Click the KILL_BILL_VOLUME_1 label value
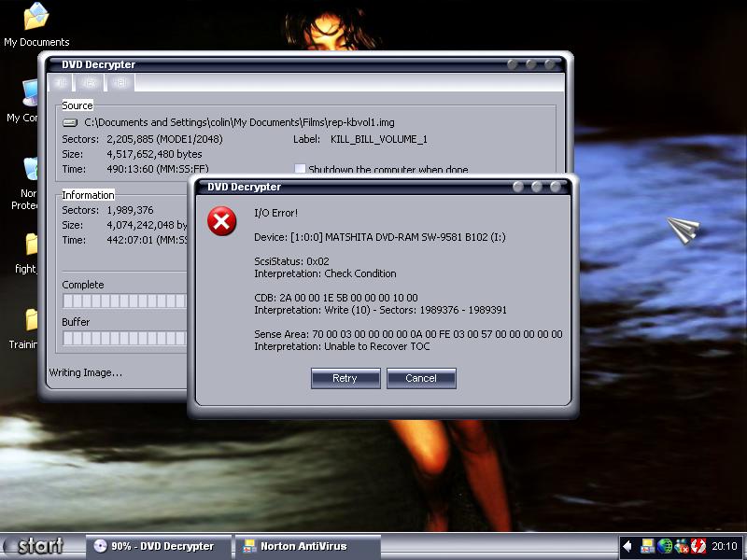The height and width of the screenshot is (560, 747). (379, 139)
